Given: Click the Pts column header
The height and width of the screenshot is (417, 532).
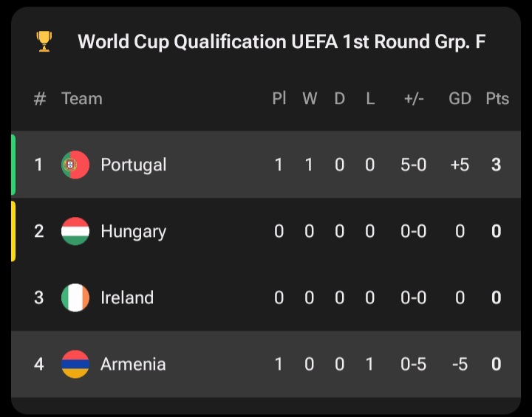Looking at the screenshot, I should (x=497, y=99).
